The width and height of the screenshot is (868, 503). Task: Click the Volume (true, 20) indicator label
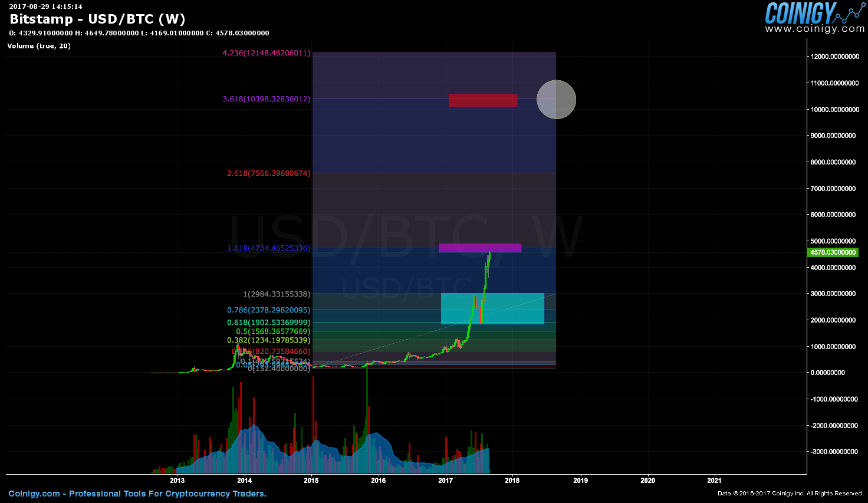(39, 46)
